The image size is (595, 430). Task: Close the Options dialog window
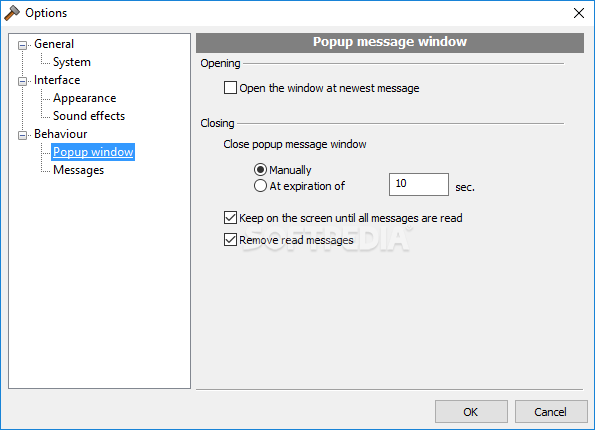click(x=579, y=13)
